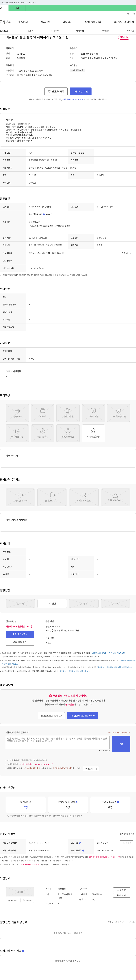Save posting with 관심정보 등록 heart button

56,91
